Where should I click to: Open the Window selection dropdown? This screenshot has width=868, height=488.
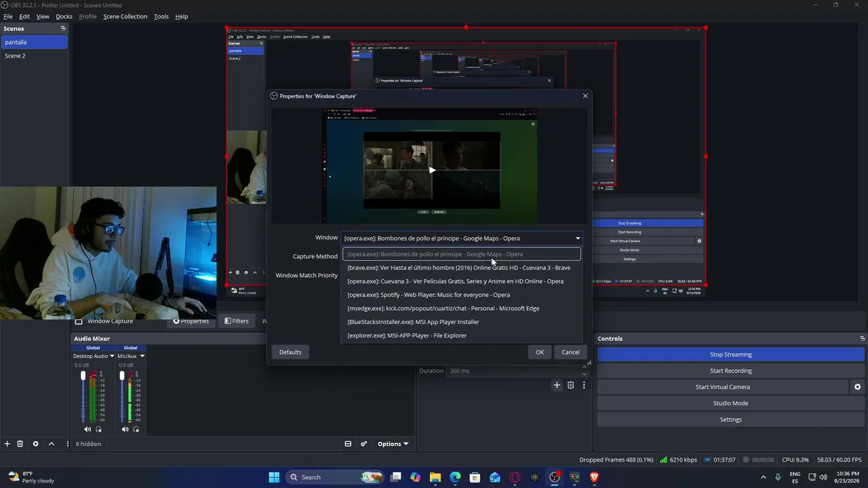[461, 238]
